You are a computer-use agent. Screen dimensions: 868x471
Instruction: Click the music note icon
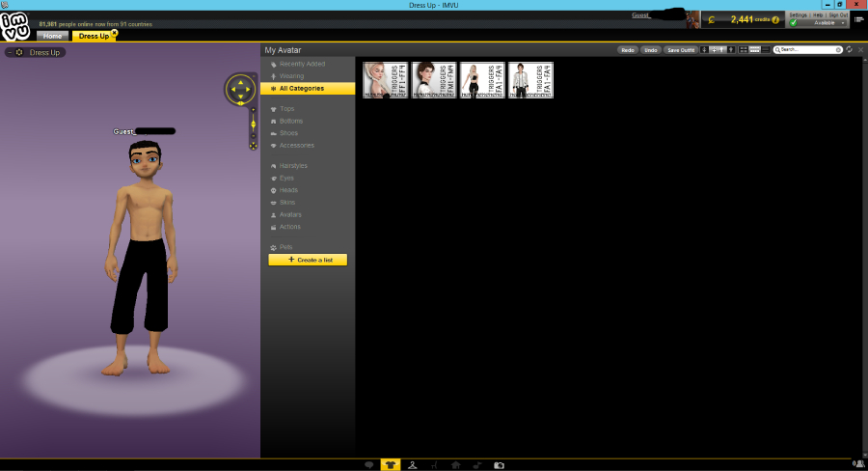click(x=477, y=465)
